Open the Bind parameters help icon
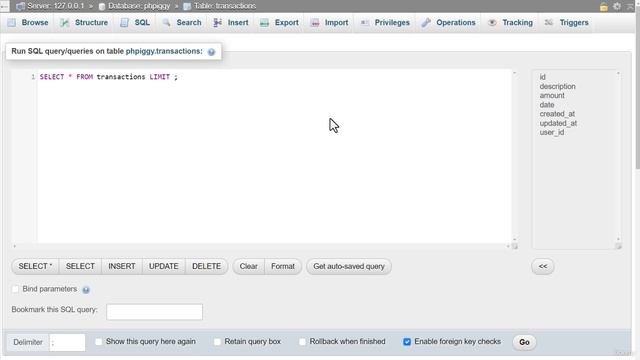 click(x=86, y=290)
